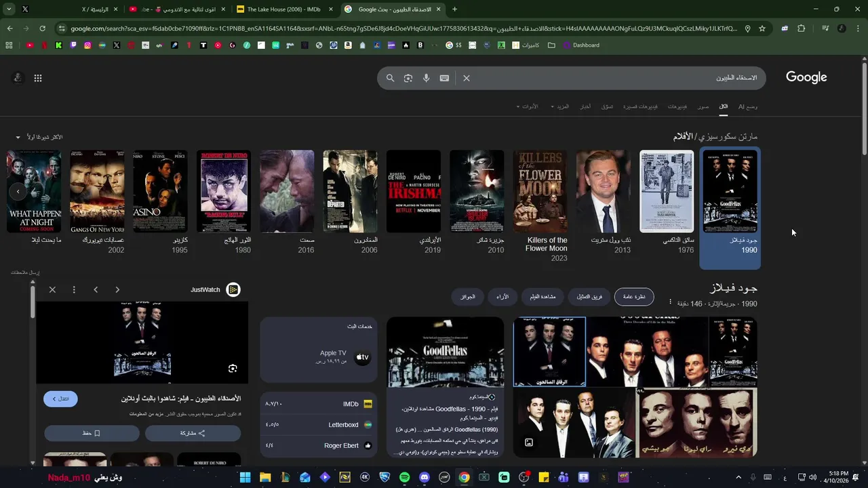The image size is (868, 488).
Task: Open the three-dot menu beside 1990 details
Action: [670, 302]
